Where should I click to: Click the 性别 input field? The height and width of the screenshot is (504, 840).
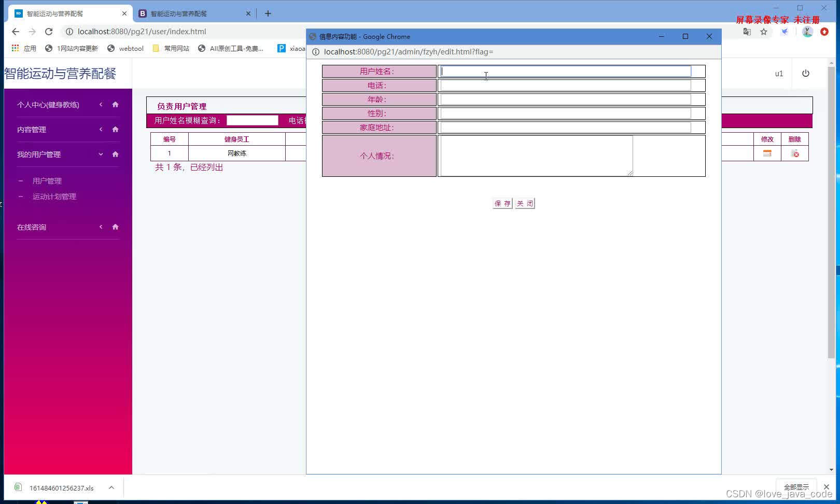[565, 114]
